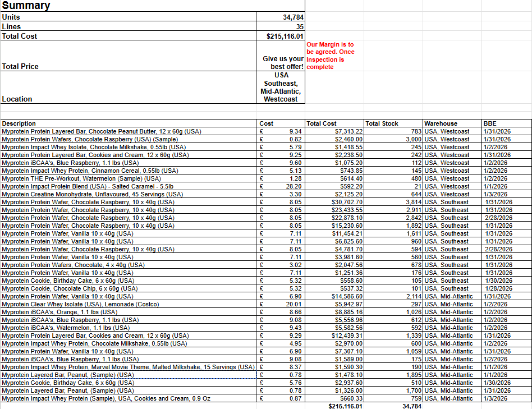Select the 3,814 total stock cell
Screen dimensions: 532x409
click(393, 202)
